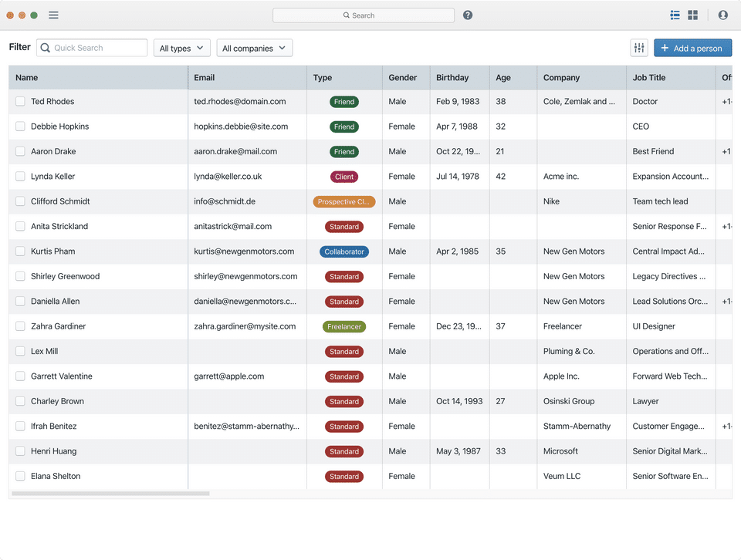
Task: Check the Henri Huang checkbox
Action: pyautogui.click(x=20, y=451)
